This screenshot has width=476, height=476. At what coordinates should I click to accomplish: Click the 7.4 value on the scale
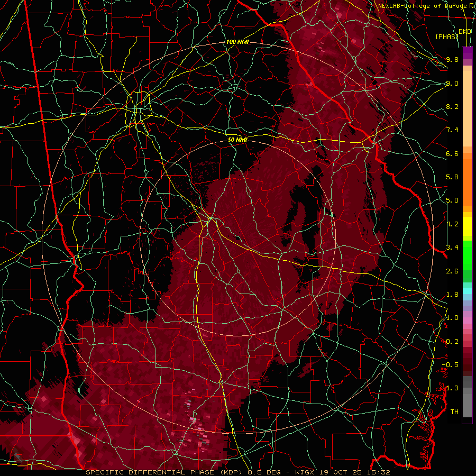(452, 130)
